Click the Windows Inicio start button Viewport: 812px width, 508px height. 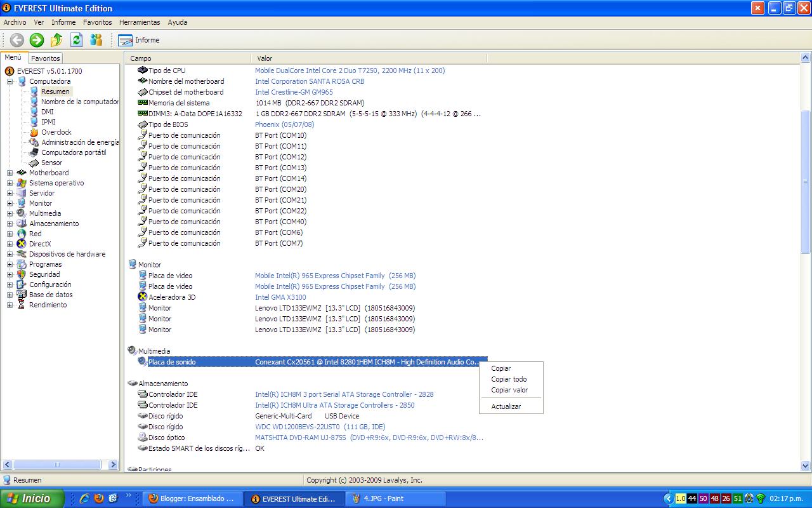coord(32,498)
